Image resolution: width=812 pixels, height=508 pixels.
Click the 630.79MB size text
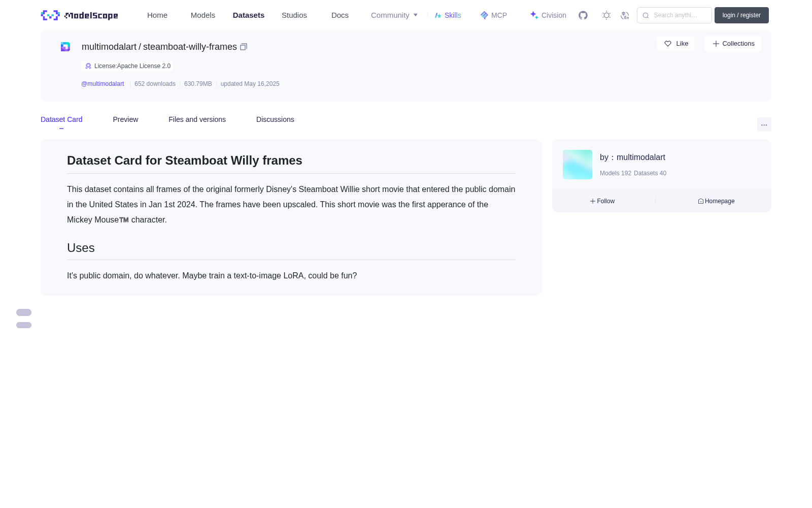tap(198, 84)
